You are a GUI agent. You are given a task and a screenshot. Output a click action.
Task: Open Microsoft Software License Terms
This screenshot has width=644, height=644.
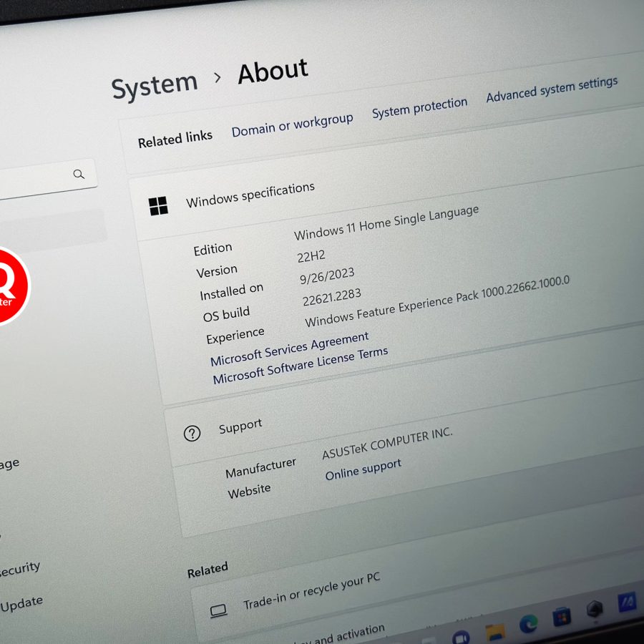click(x=301, y=365)
